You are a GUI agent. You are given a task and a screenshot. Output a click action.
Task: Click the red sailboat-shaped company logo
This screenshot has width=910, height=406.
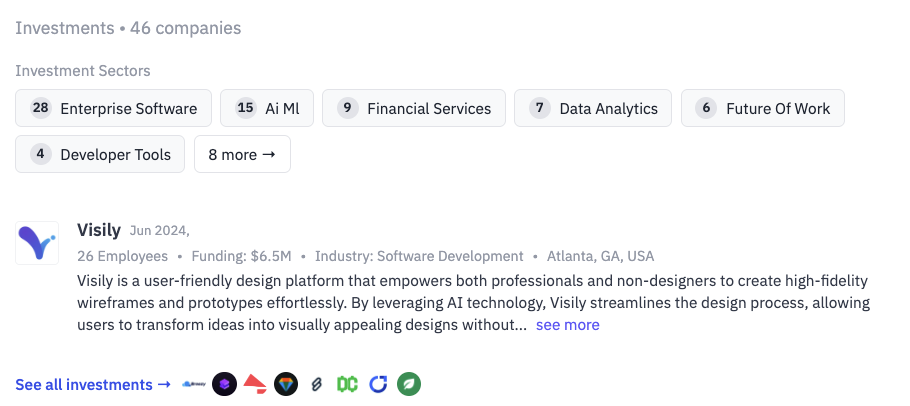255,383
